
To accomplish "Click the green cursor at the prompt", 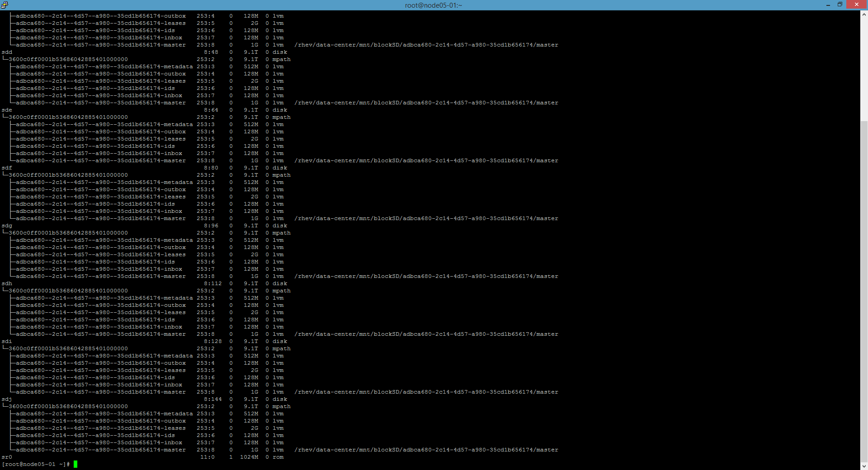I will 75,464.
